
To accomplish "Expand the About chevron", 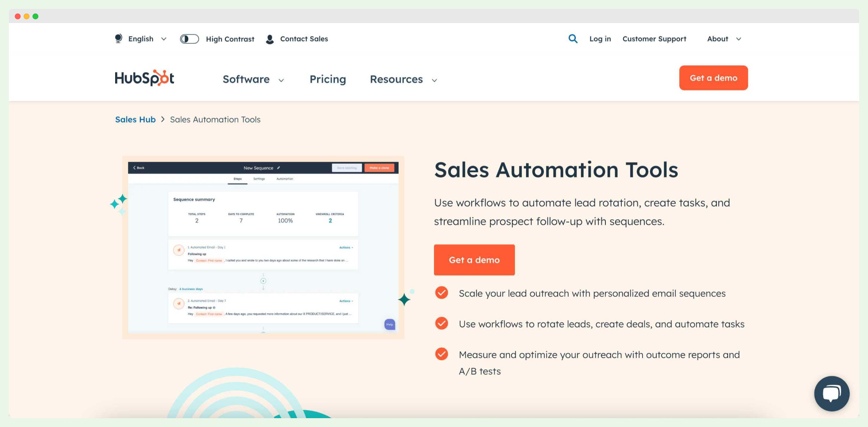I will click(x=738, y=39).
